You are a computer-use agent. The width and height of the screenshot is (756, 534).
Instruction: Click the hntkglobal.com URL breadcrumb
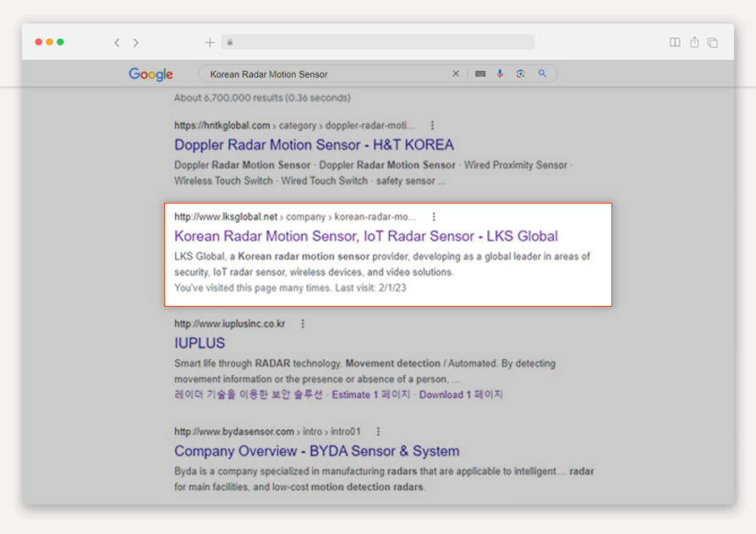[294, 125]
